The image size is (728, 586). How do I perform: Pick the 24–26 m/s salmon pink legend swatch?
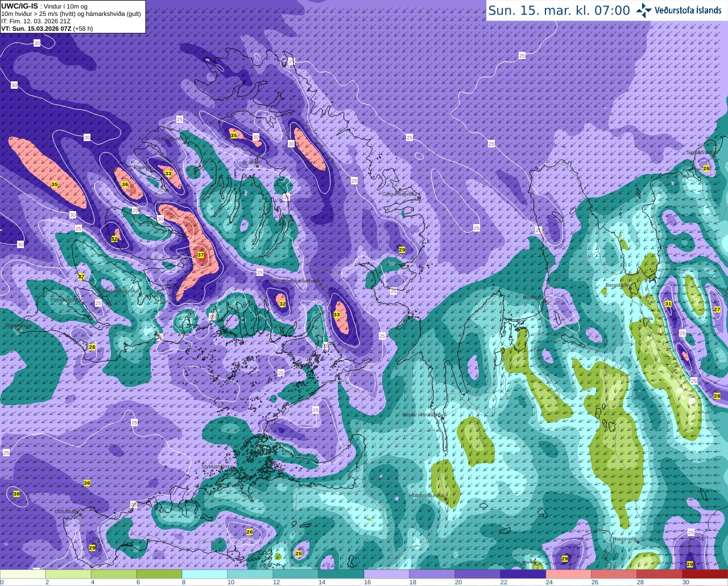coord(569,574)
